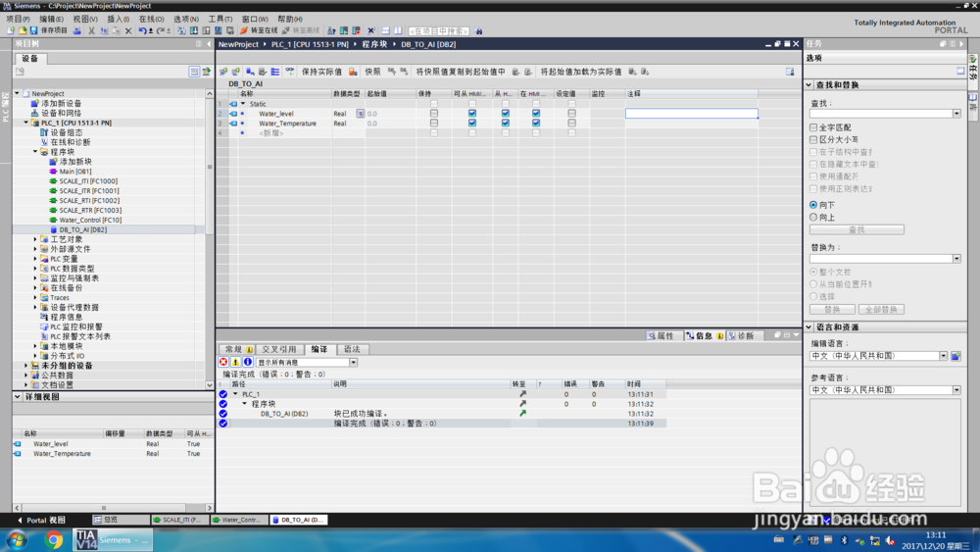980x552 pixels.
Task: Expand the PLC 变量 tree node
Action: tap(35, 259)
